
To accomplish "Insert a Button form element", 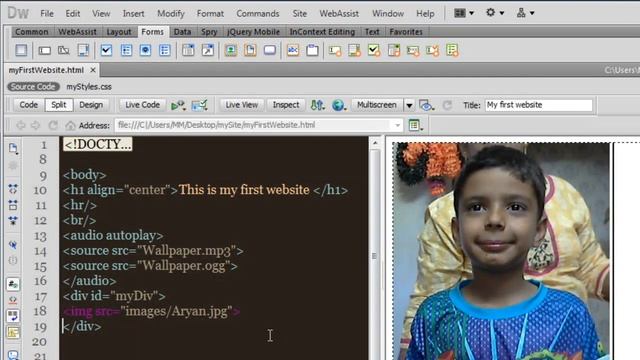I will coord(270,50).
